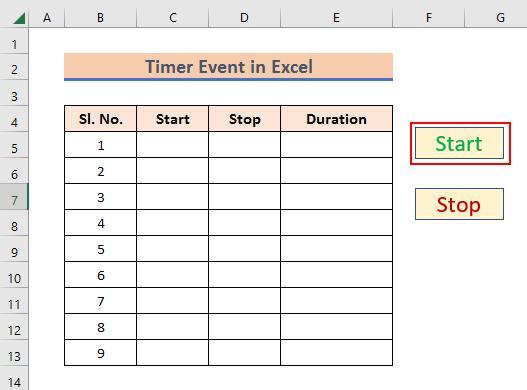Select column A header
The width and height of the screenshot is (527, 390).
click(47, 17)
